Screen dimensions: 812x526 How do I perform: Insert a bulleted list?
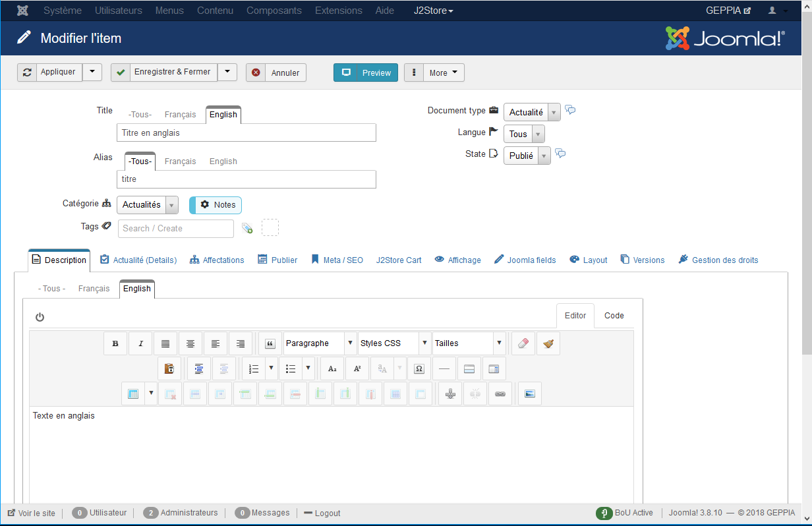[291, 369]
